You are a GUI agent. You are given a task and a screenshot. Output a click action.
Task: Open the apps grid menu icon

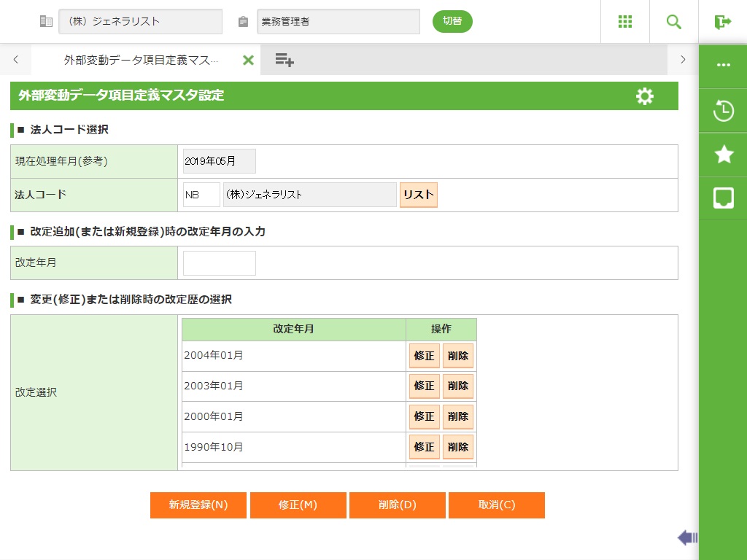pyautogui.click(x=625, y=22)
